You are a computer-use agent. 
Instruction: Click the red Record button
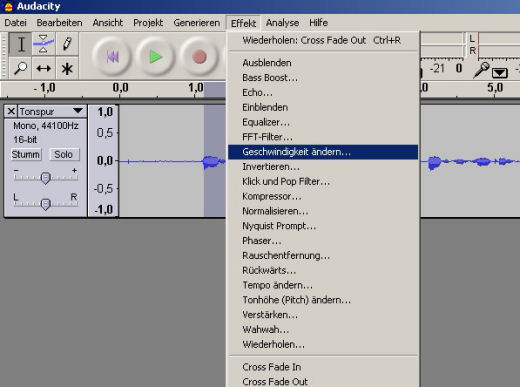199,57
